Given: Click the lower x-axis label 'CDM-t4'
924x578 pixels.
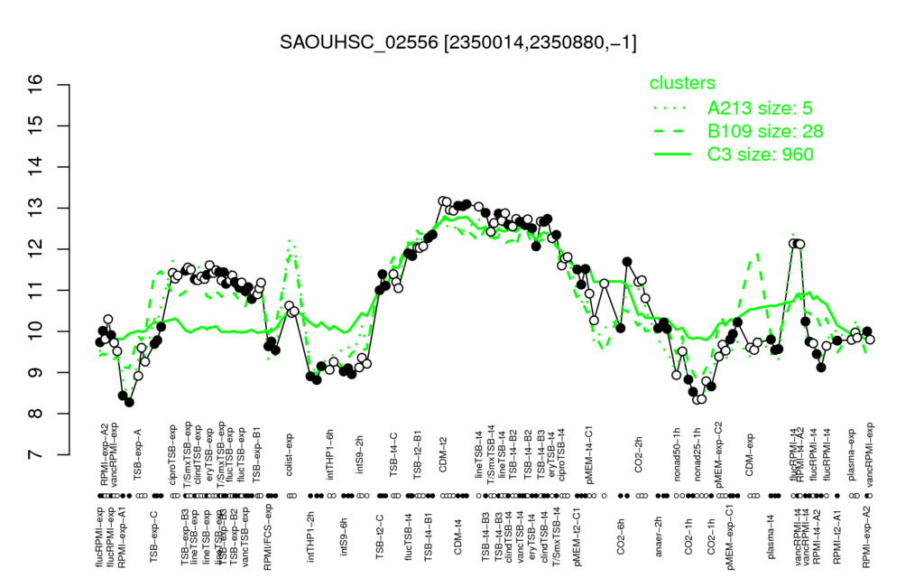Looking at the screenshot, I should coord(457,536).
